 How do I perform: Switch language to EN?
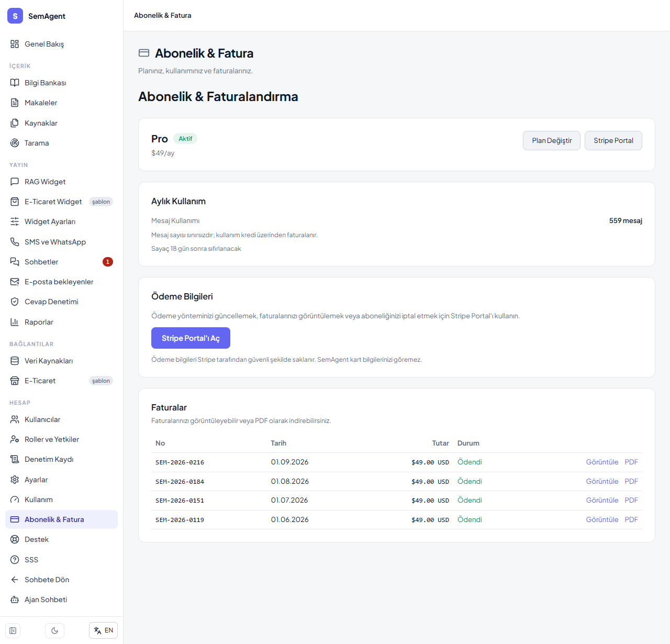pos(103,630)
